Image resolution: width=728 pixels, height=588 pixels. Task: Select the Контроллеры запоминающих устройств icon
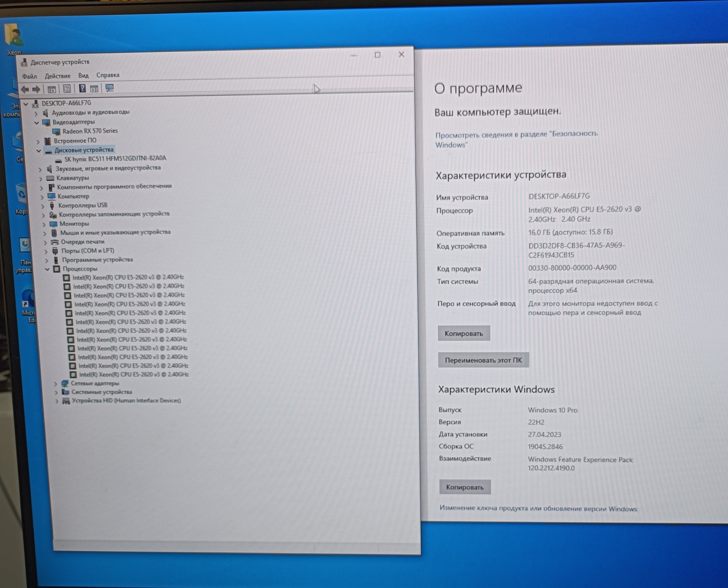coord(53,215)
